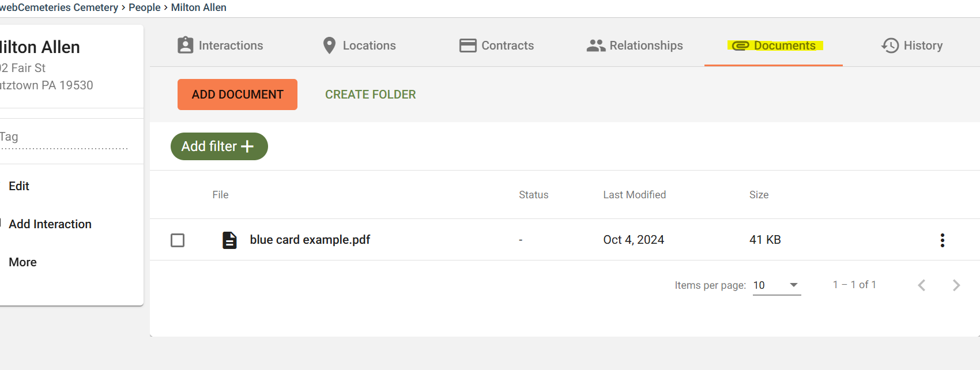The image size is (980, 370).
Task: Go to the previous page arrow
Action: point(922,285)
